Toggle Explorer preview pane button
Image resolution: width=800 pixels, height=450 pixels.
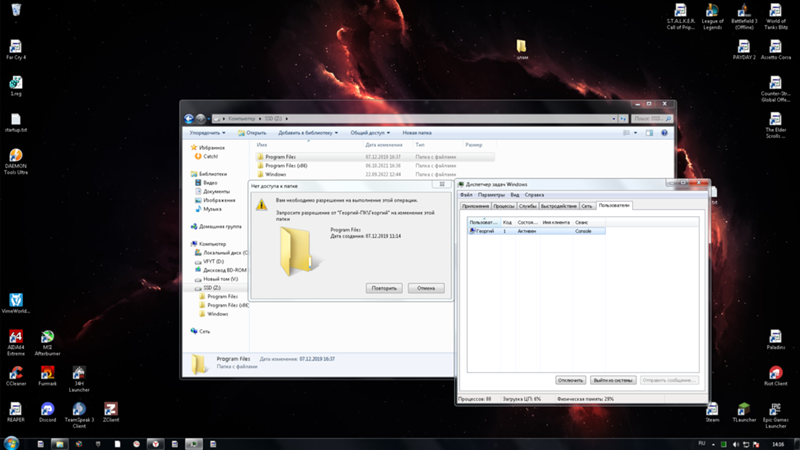pos(649,133)
